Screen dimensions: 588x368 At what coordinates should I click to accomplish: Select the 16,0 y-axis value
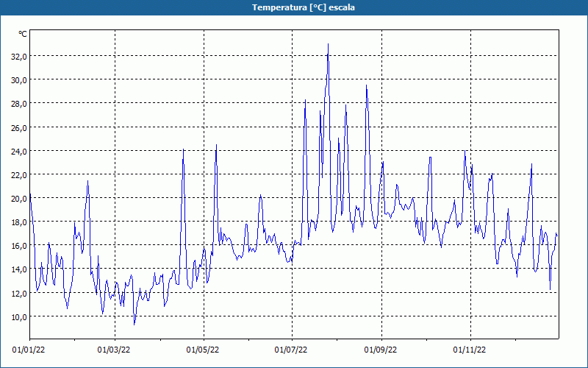19,246
